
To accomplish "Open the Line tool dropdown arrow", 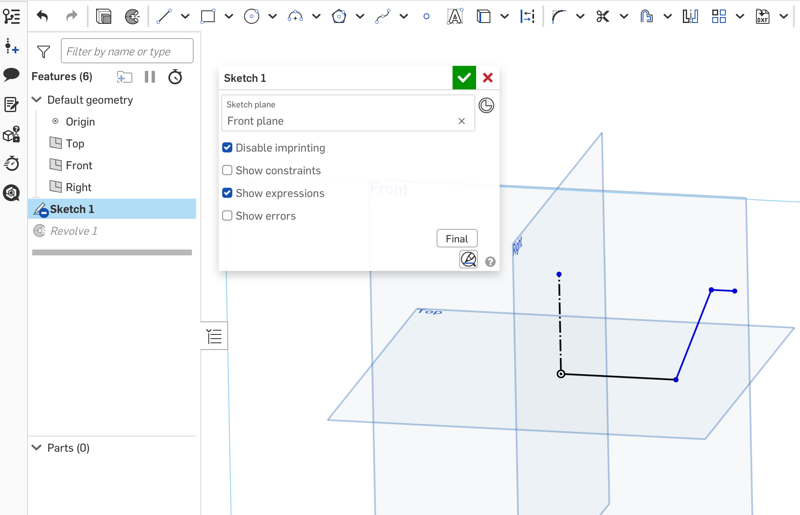I will (185, 16).
